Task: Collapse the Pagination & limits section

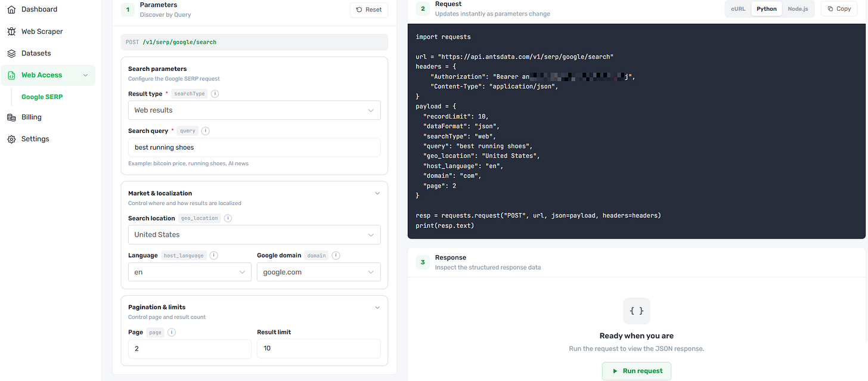Action: (377, 307)
